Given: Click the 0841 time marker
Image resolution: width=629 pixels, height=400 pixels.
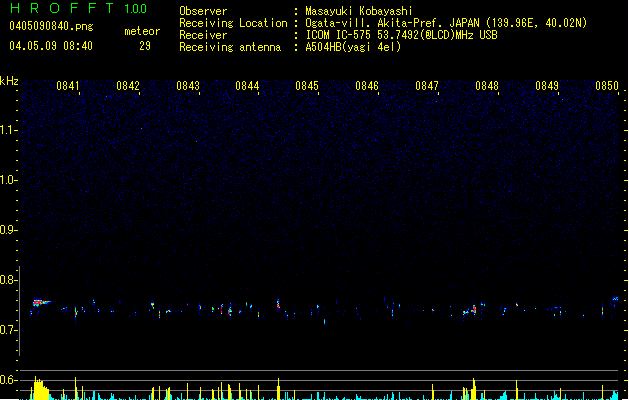Looking at the screenshot, I should tap(67, 86).
